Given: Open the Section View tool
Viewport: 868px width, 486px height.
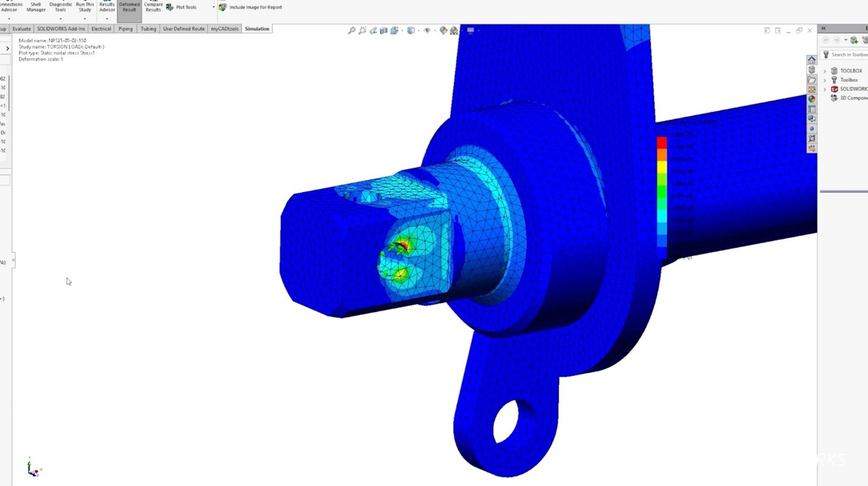Looking at the screenshot, I should [x=384, y=30].
